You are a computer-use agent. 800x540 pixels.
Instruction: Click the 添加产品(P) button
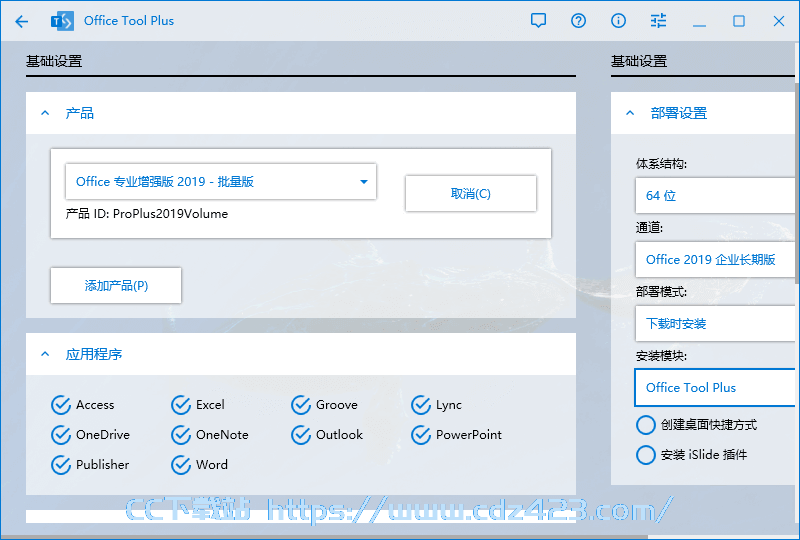[116, 285]
